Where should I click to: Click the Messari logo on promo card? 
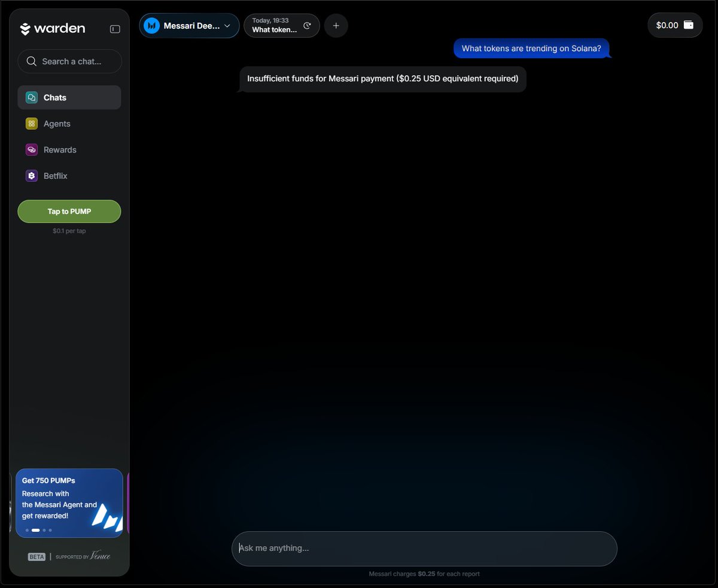[108, 517]
